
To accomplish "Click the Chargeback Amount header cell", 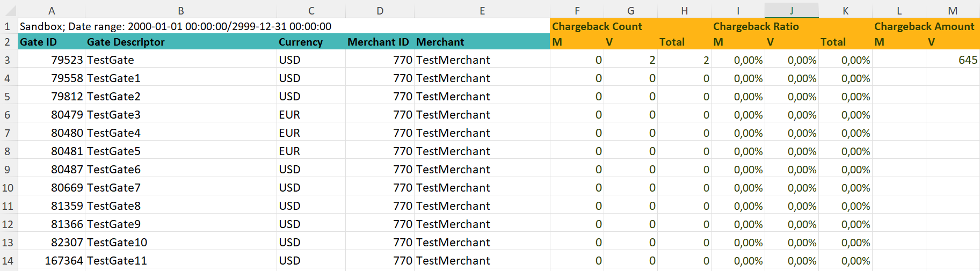I will (x=924, y=26).
